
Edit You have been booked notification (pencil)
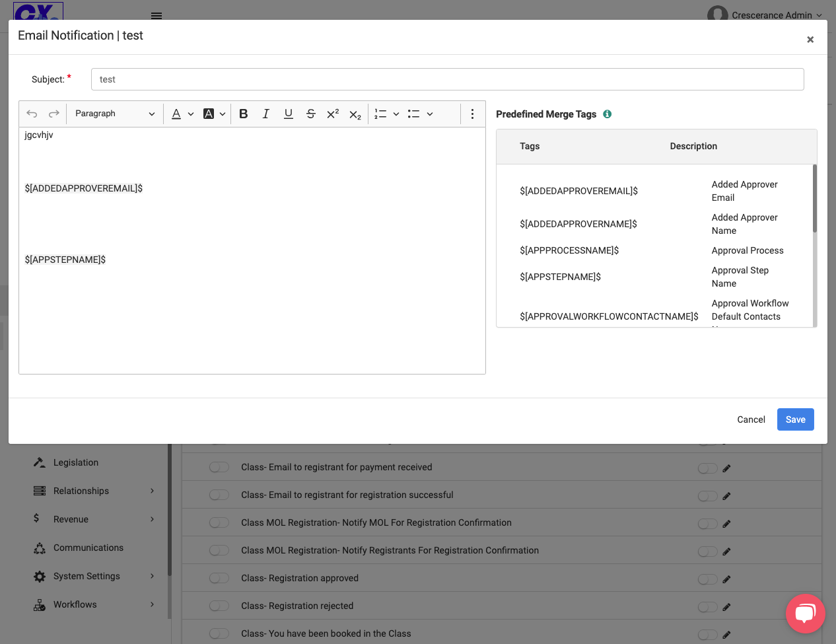tap(726, 635)
